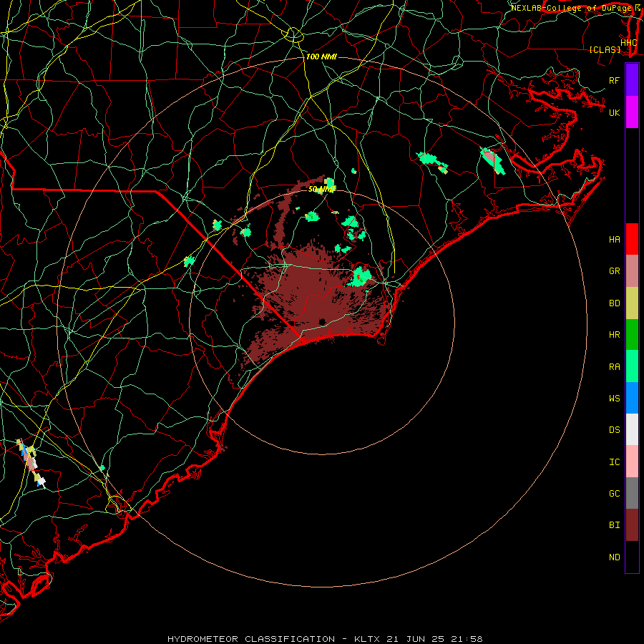Pick the HR green legend swatch
Image resolution: width=644 pixels, height=644 pixels.
click(x=632, y=335)
